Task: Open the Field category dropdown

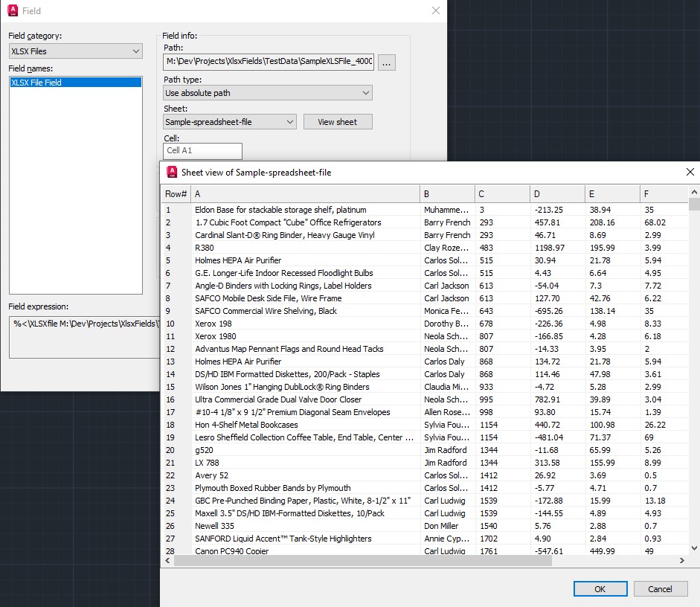Action: pyautogui.click(x=75, y=51)
